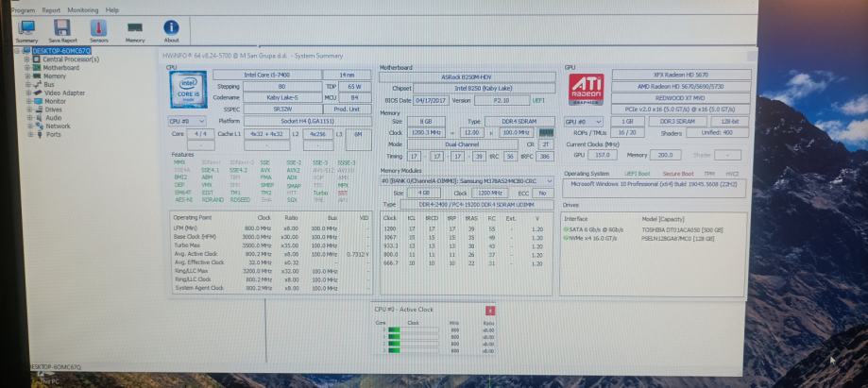Viewport: 868px width, 388px height.
Task: Click the Secure Boot indicator
Action: pyautogui.click(x=678, y=174)
